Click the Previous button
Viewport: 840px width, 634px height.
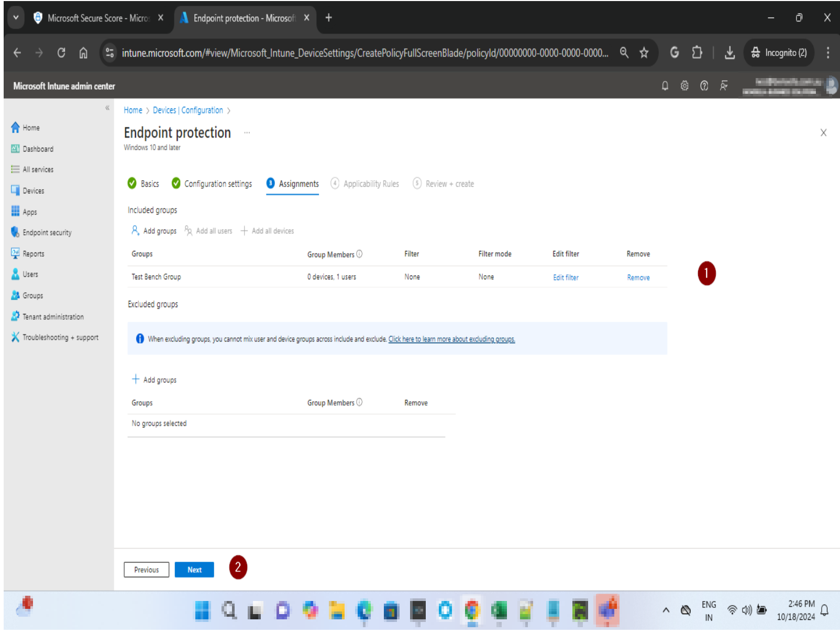pos(146,570)
